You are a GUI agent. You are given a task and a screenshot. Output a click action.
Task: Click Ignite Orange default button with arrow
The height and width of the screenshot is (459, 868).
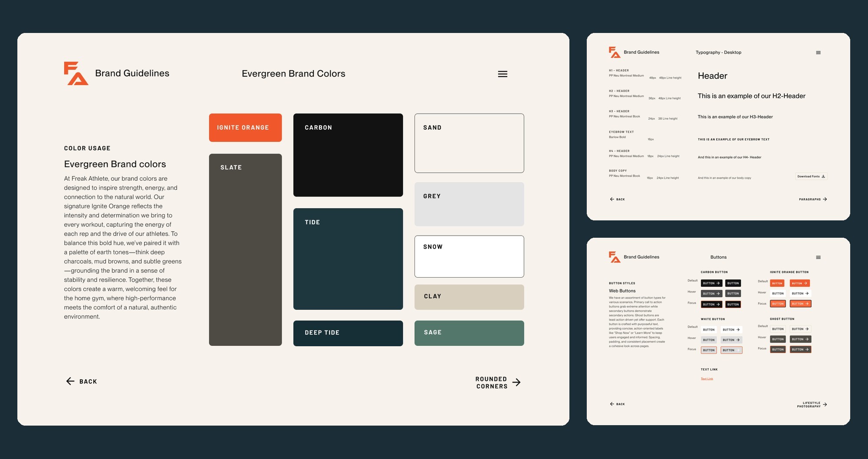800,283
